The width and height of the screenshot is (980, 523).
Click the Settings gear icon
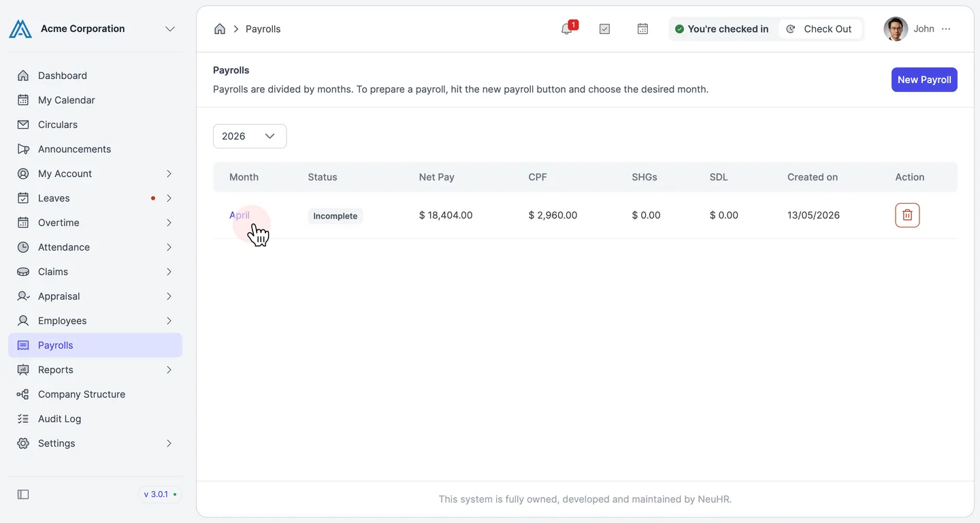click(23, 443)
